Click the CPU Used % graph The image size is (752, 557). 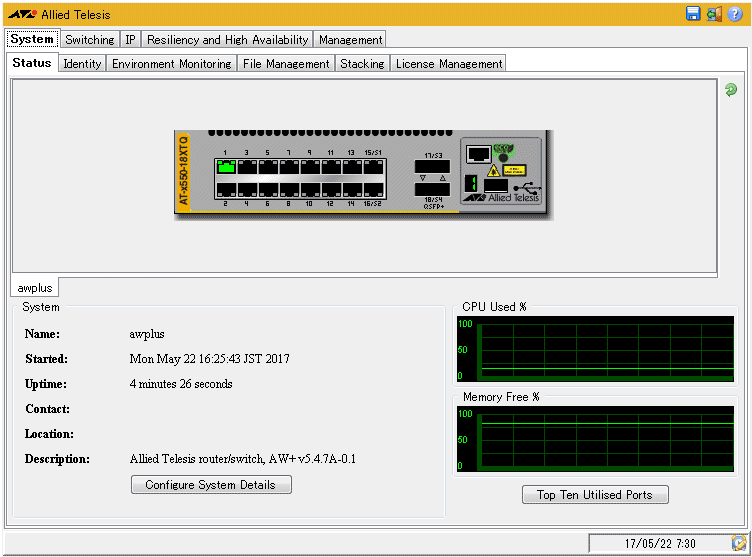pos(595,350)
